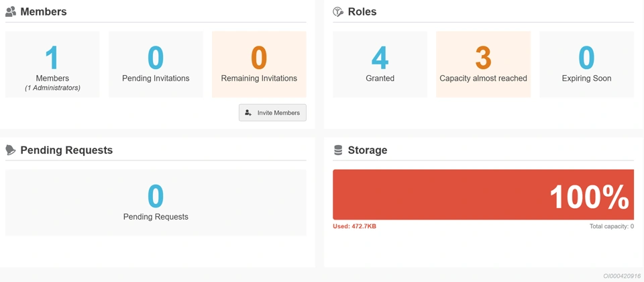Open the Members count tile

[x=52, y=64]
